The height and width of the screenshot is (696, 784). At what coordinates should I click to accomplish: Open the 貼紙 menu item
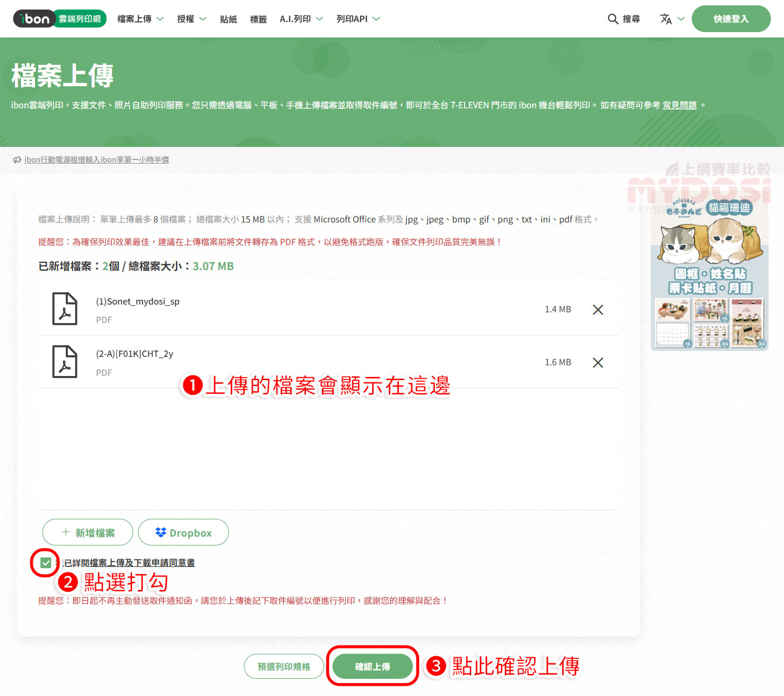pyautogui.click(x=228, y=19)
